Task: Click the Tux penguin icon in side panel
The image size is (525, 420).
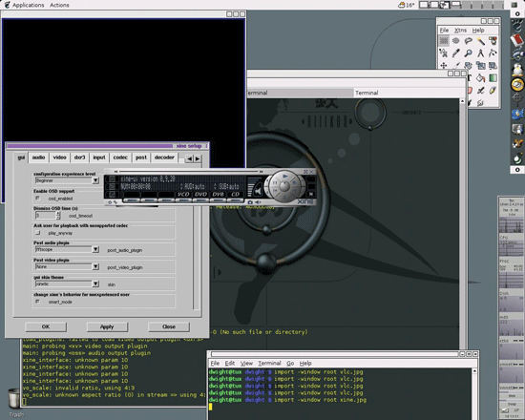Action: [517, 70]
